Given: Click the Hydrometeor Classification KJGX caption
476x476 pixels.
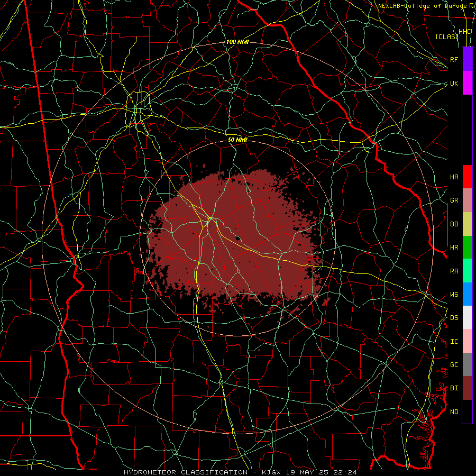Looking at the screenshot, I should 240,472.
